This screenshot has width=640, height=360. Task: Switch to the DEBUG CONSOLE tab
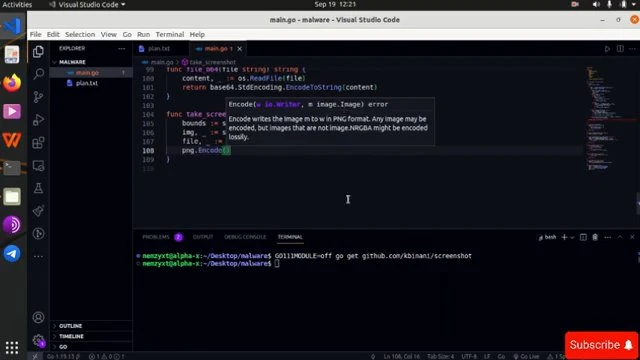pos(245,237)
